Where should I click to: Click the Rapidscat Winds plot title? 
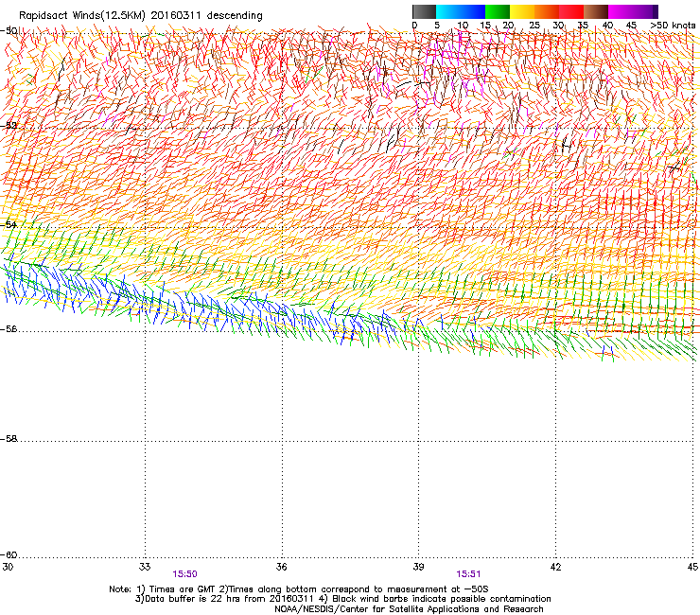(x=141, y=16)
